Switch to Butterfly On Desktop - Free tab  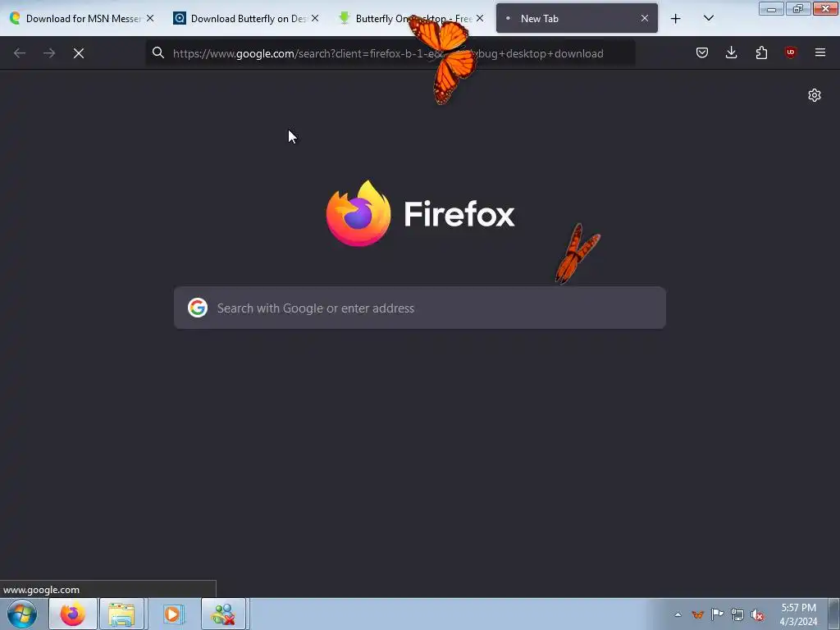tap(413, 18)
